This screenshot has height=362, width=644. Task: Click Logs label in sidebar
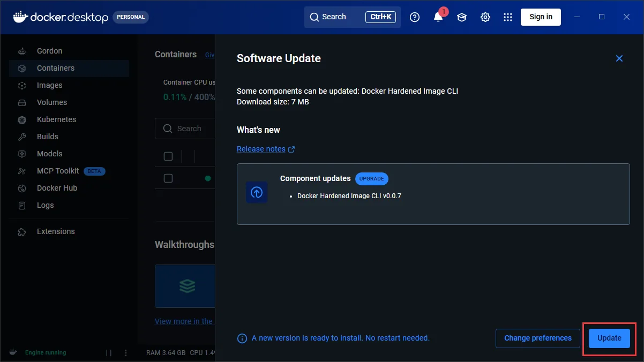click(x=45, y=205)
